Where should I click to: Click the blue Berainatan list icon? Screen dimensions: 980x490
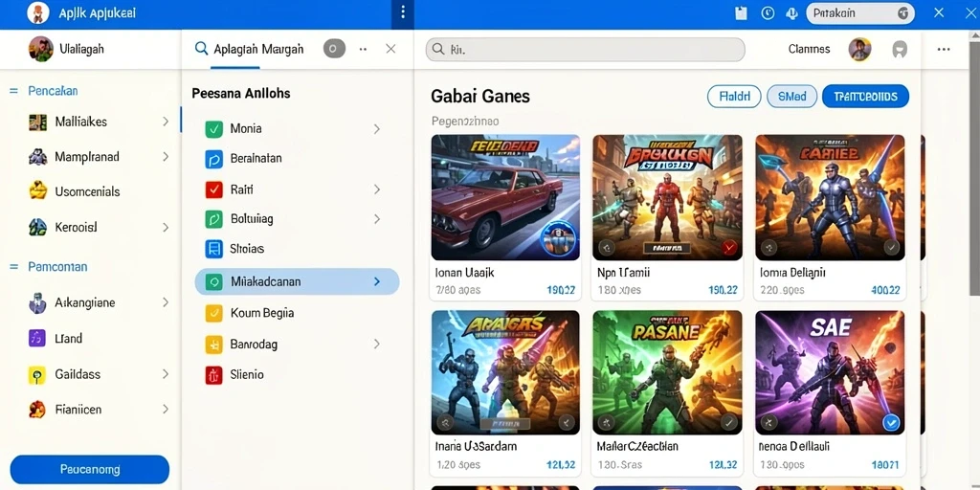pyautogui.click(x=213, y=159)
